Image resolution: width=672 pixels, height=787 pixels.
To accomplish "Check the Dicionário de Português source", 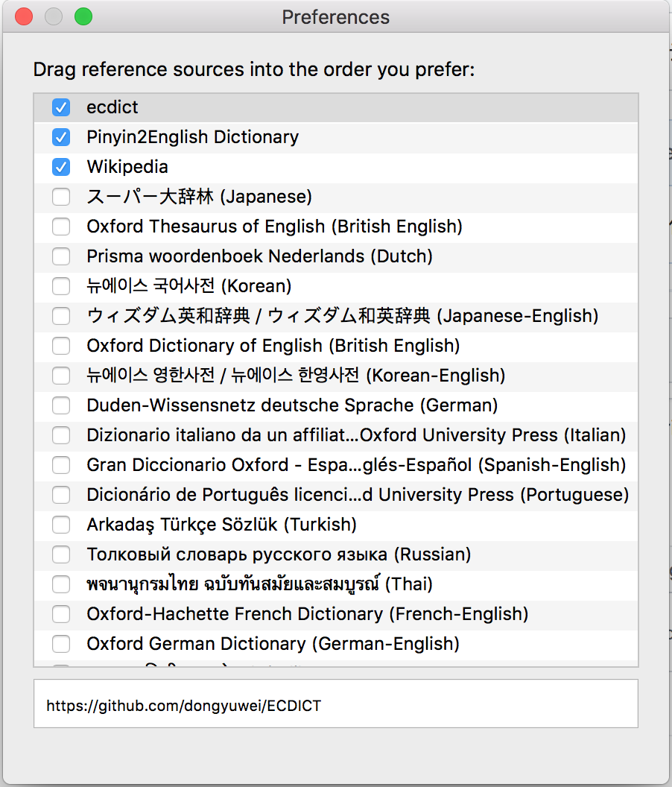I will (60, 495).
